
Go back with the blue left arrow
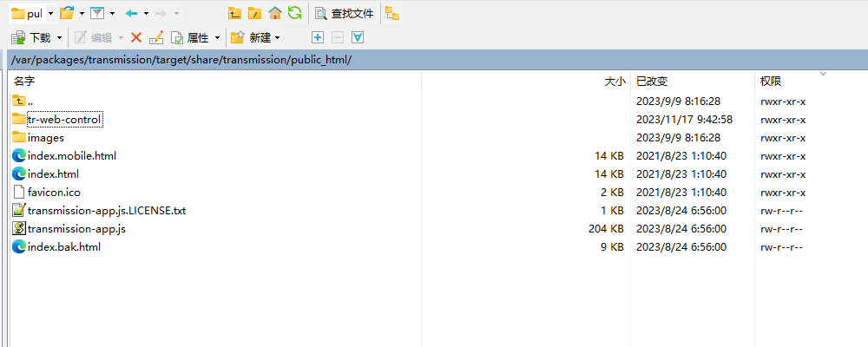131,13
